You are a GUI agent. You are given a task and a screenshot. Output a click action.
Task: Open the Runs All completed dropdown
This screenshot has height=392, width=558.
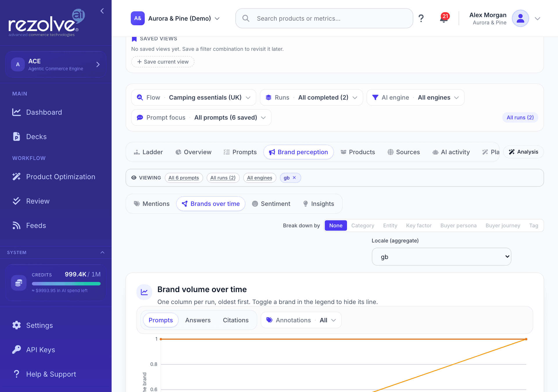pyautogui.click(x=311, y=98)
